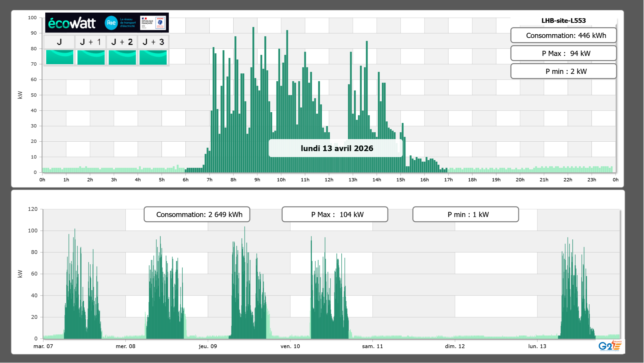Screen dimensions: 644x363
Task: Select the J + 3 forecast tab
Action: coord(153,42)
